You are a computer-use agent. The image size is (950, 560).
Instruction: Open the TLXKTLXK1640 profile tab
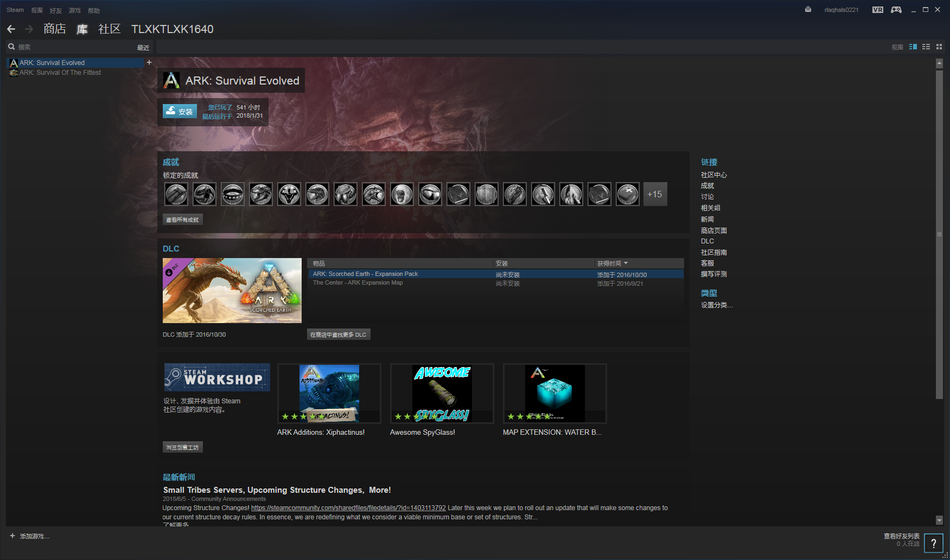pyautogui.click(x=173, y=29)
